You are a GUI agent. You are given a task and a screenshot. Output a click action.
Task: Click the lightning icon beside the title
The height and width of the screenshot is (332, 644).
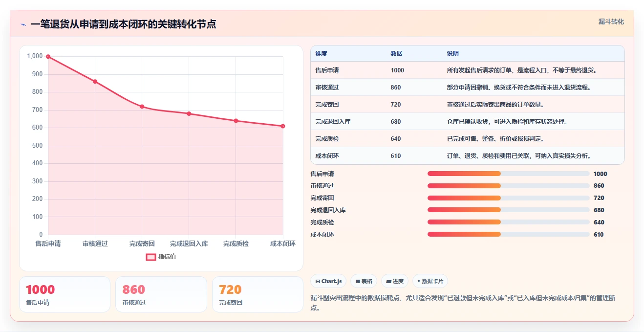pos(23,24)
